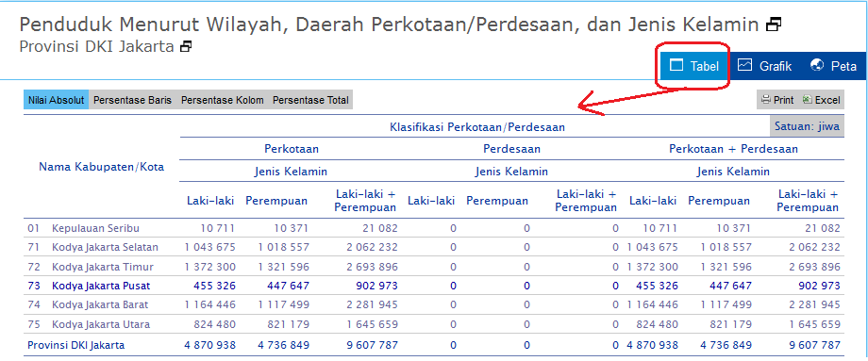Image resolution: width=868 pixels, height=361 pixels.
Task: Click the value 1 043 675 under Perkotaan Laki-laki
Action: click(209, 247)
